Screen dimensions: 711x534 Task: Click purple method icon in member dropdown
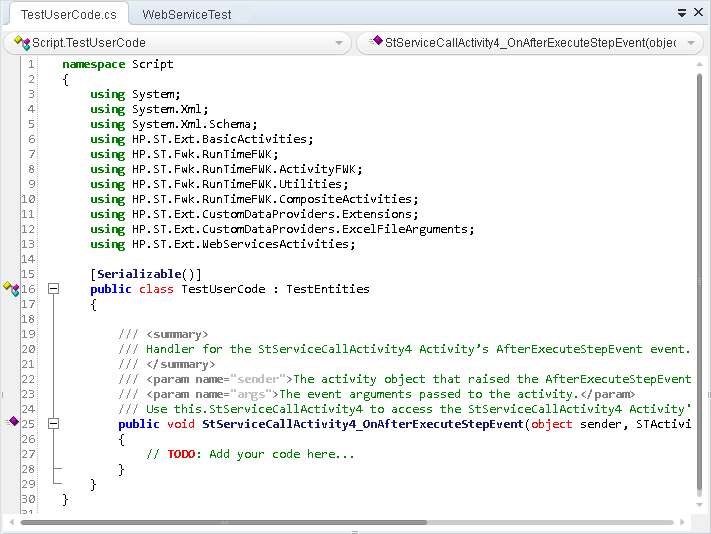tap(376, 42)
